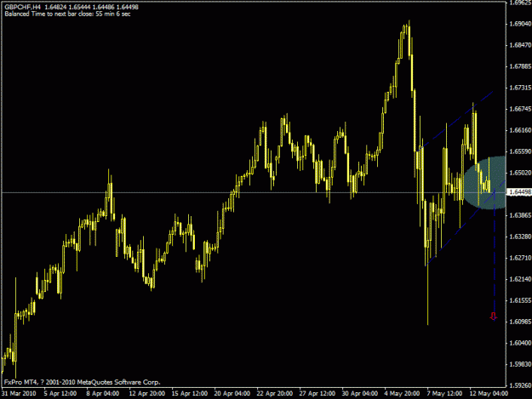Click the 15 Apr 12:00 date label
The width and height of the screenshot is (532, 399).
189,394
